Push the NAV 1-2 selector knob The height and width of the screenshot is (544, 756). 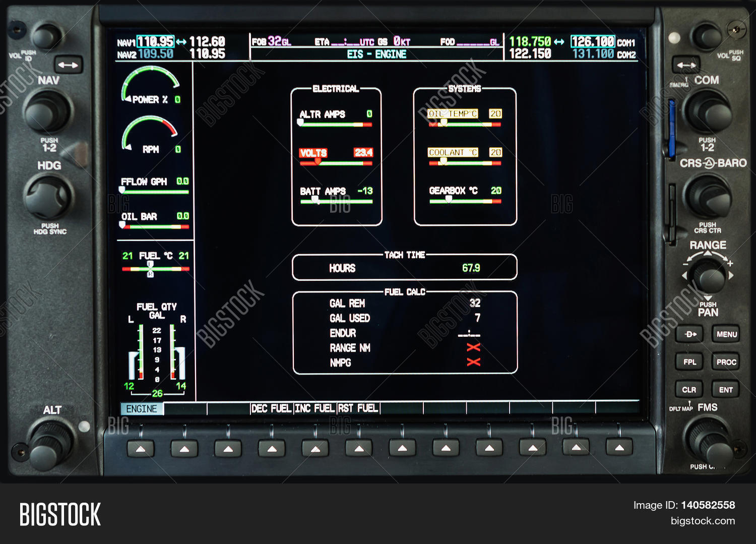point(47,112)
